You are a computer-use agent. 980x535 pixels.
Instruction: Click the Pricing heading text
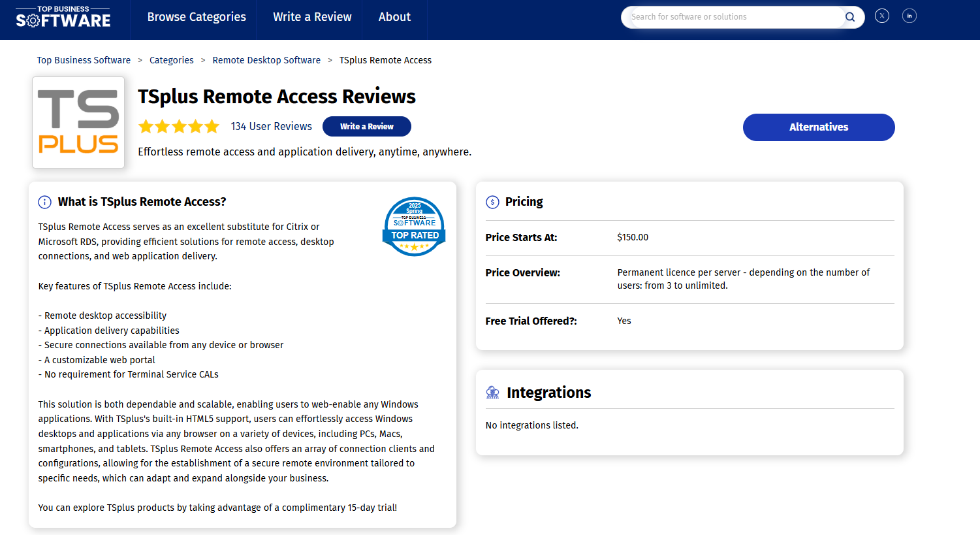point(524,202)
